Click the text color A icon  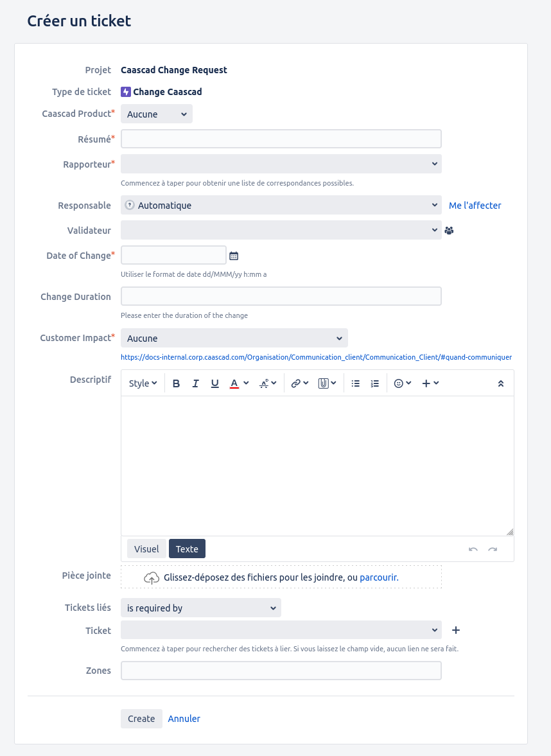[234, 383]
